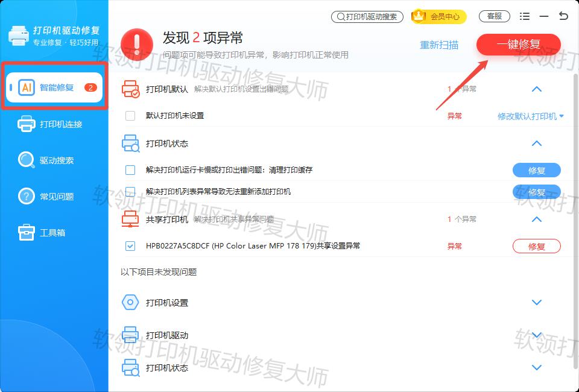Minimize the window with the dash icon
The height and width of the screenshot is (392, 579).
543,16
